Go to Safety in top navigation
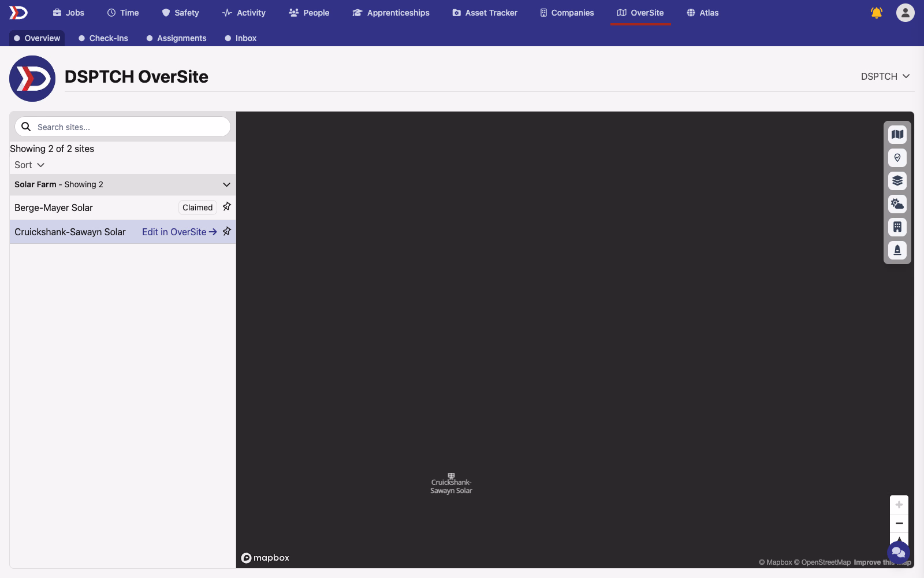Screen dimensions: 924x578 [x=180, y=13]
